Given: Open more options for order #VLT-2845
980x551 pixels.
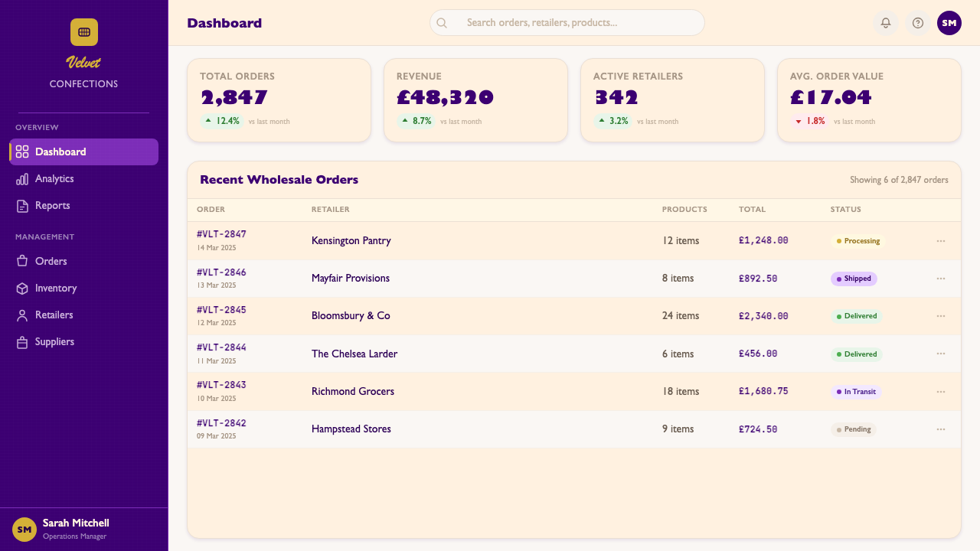Looking at the screenshot, I should (941, 316).
